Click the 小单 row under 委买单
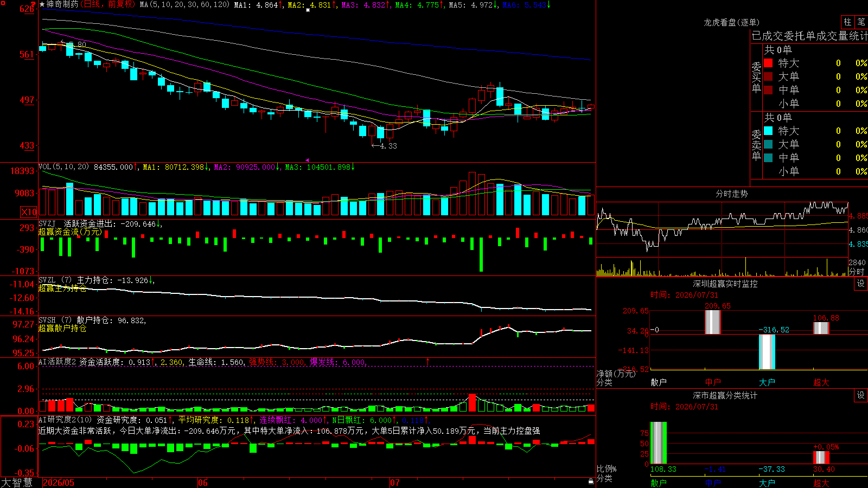Viewport: 868px width, 488px height. tap(815, 104)
